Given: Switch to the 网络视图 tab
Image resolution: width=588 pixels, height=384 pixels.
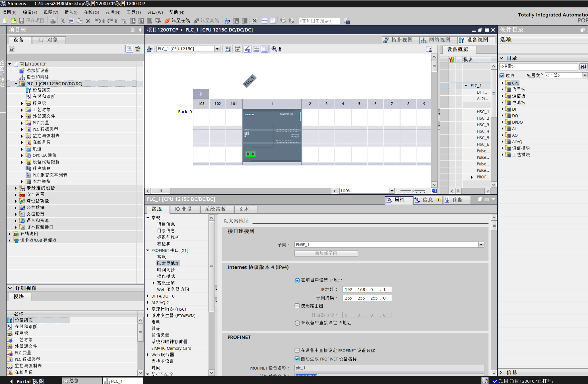Looking at the screenshot, I should point(436,40).
